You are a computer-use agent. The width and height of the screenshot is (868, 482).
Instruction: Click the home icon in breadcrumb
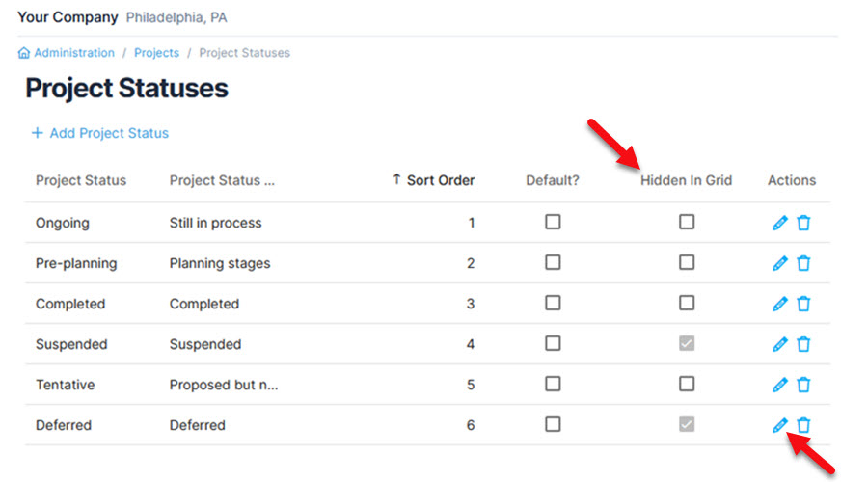[x=24, y=53]
